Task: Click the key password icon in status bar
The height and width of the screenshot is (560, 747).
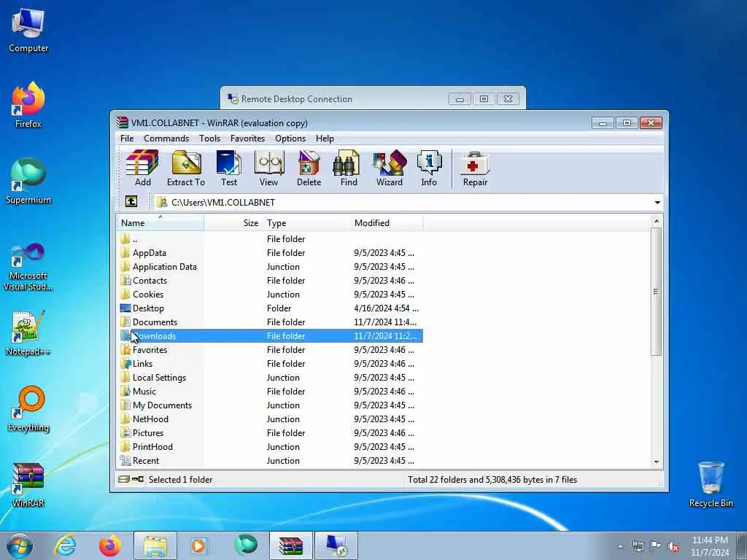Action: click(138, 480)
